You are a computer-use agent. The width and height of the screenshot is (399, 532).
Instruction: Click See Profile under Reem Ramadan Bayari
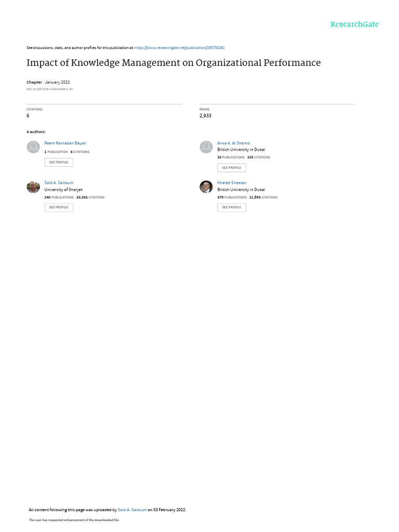59,162
